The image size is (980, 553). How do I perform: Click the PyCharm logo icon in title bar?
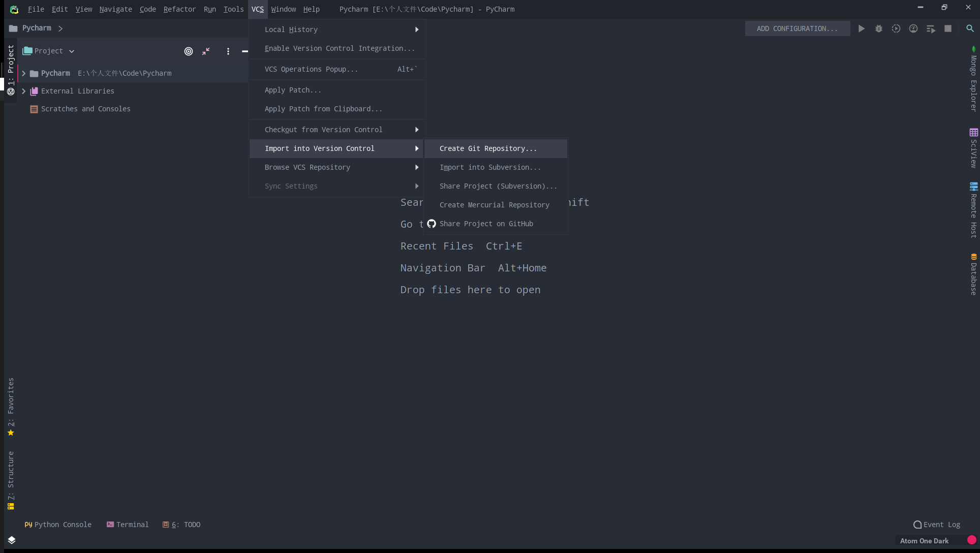point(14,9)
